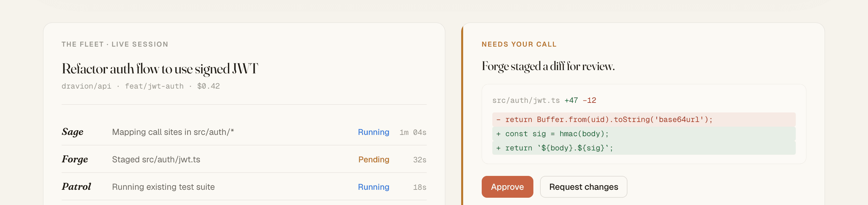Screen dimensions: 868x205
Task: Approve the staged diff
Action: click(507, 187)
